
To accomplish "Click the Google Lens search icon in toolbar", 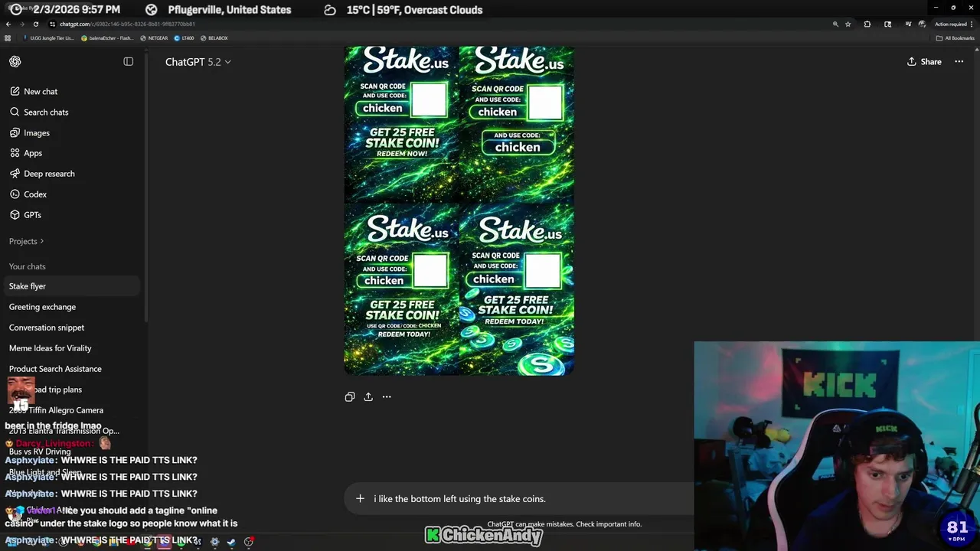I will (x=887, y=24).
